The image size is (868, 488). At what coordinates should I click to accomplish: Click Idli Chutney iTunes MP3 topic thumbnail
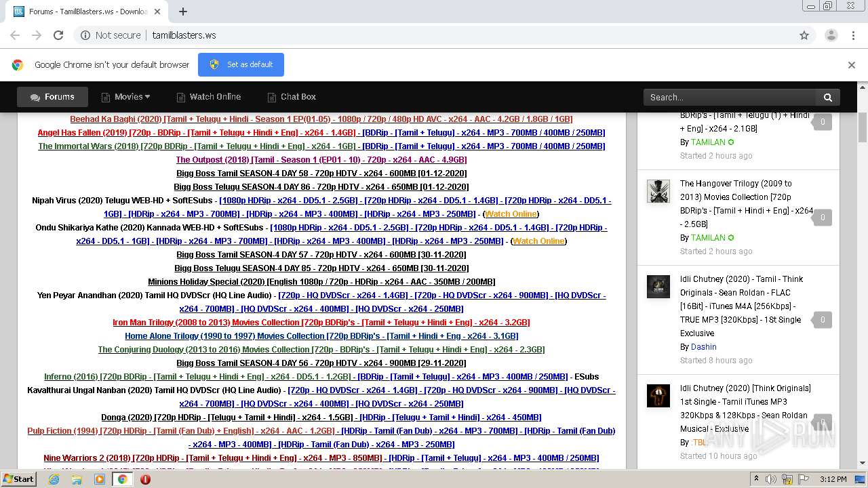[658, 396]
